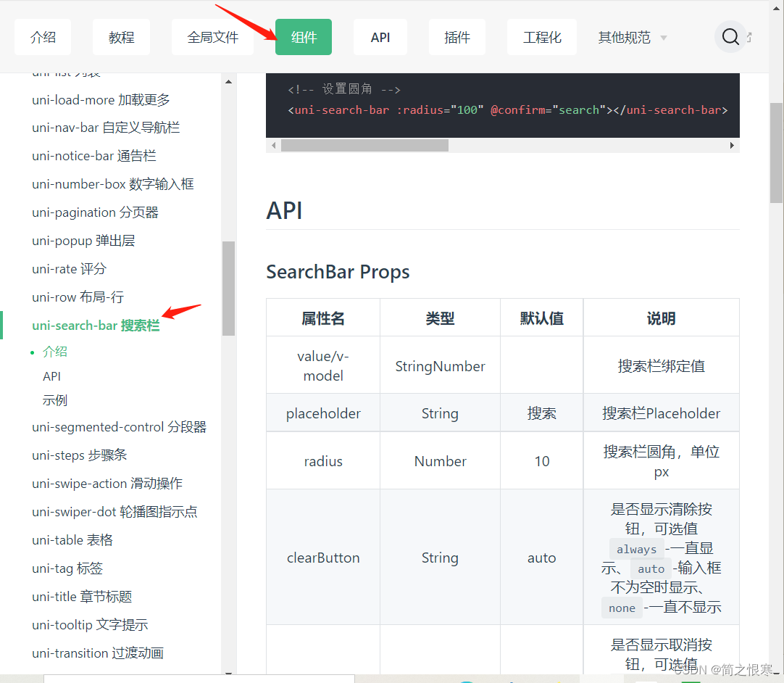The image size is (784, 683).
Task: Collapse the uni-search-bar 搜索栏 sidebar section
Action: click(95, 326)
